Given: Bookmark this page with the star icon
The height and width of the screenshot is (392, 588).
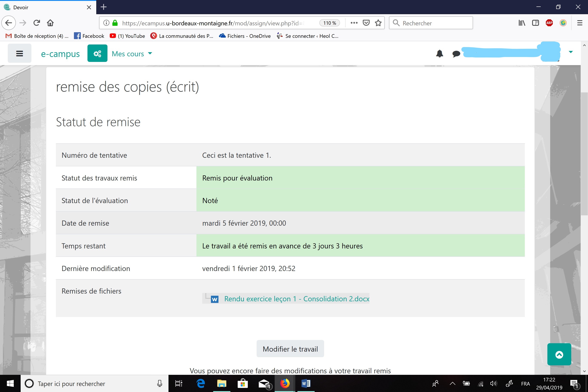Looking at the screenshot, I should 378,23.
